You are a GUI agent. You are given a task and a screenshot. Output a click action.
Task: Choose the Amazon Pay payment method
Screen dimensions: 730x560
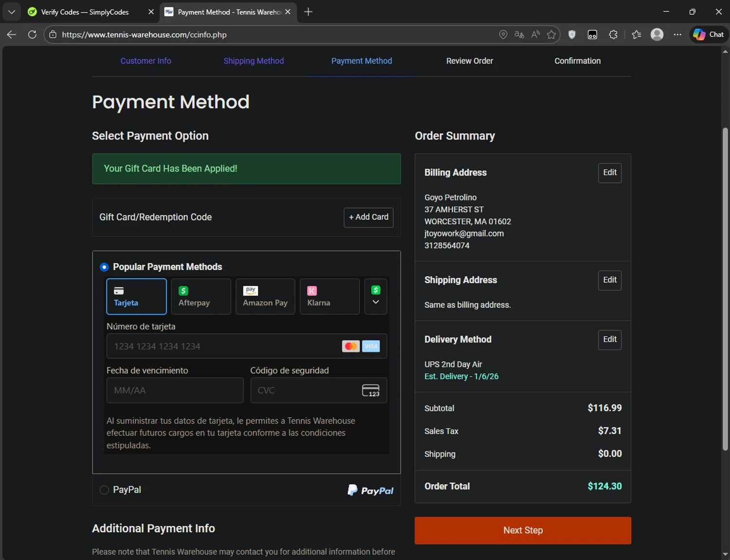[x=265, y=296]
